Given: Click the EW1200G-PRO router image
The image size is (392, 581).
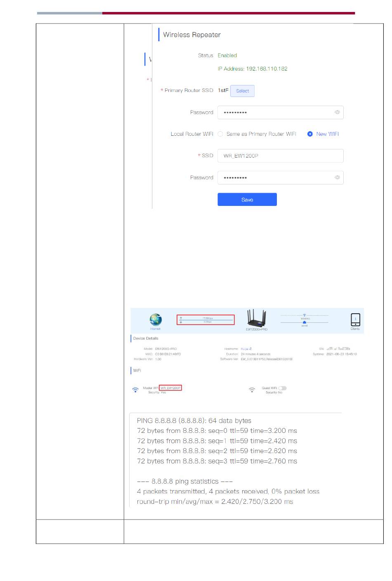Looking at the screenshot, I should pyautogui.click(x=257, y=318).
